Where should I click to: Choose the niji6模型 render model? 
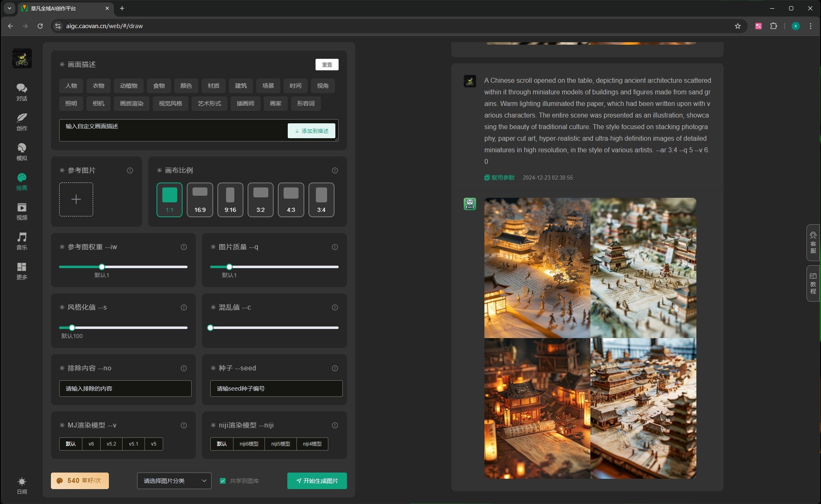click(249, 444)
